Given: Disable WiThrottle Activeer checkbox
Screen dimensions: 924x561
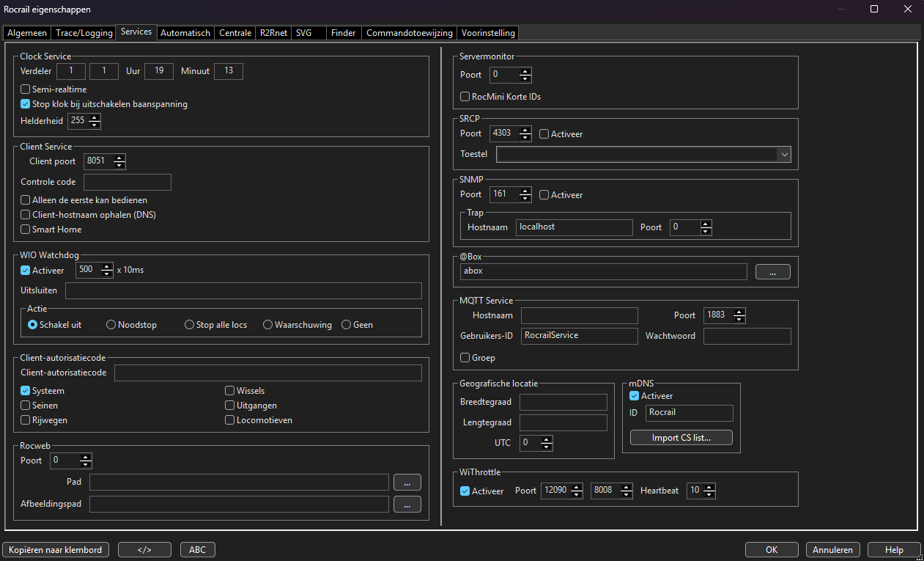Looking at the screenshot, I should coord(465,491).
